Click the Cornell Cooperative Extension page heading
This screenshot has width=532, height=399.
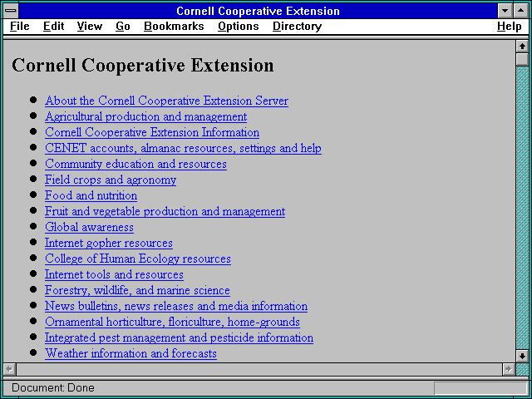(142, 65)
